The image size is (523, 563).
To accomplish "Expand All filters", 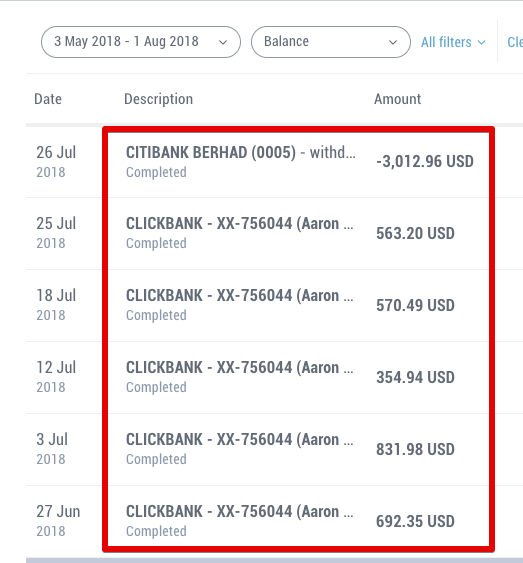I will pyautogui.click(x=453, y=42).
